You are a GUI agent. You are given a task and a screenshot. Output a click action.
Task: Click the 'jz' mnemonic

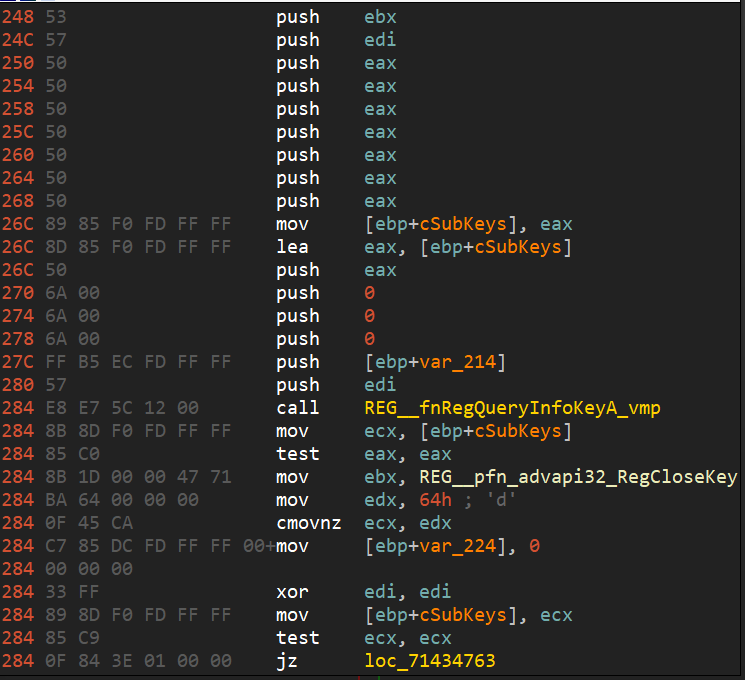[x=287, y=661]
